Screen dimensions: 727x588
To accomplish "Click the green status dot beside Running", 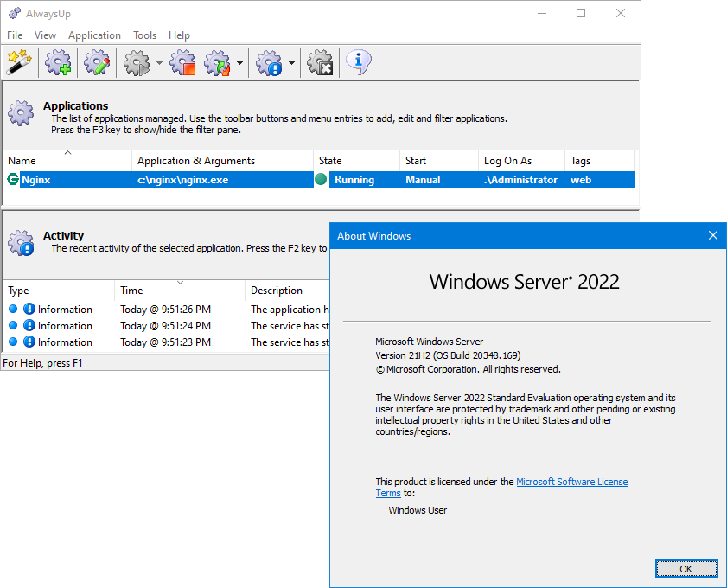I will click(x=321, y=180).
